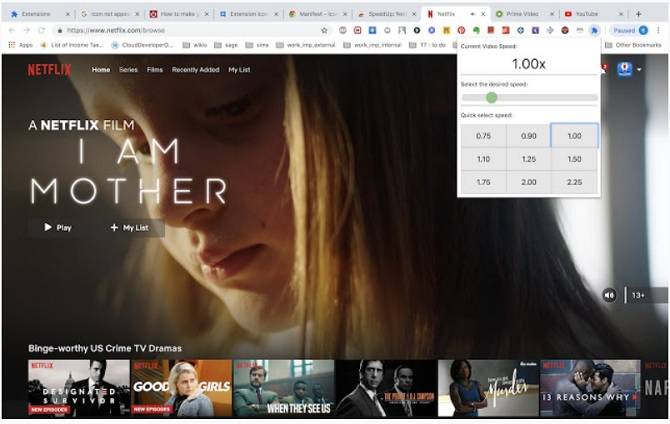Image resolution: width=670 pixels, height=424 pixels.
Task: Open the Chrome three-dot menu
Action: (x=658, y=30)
